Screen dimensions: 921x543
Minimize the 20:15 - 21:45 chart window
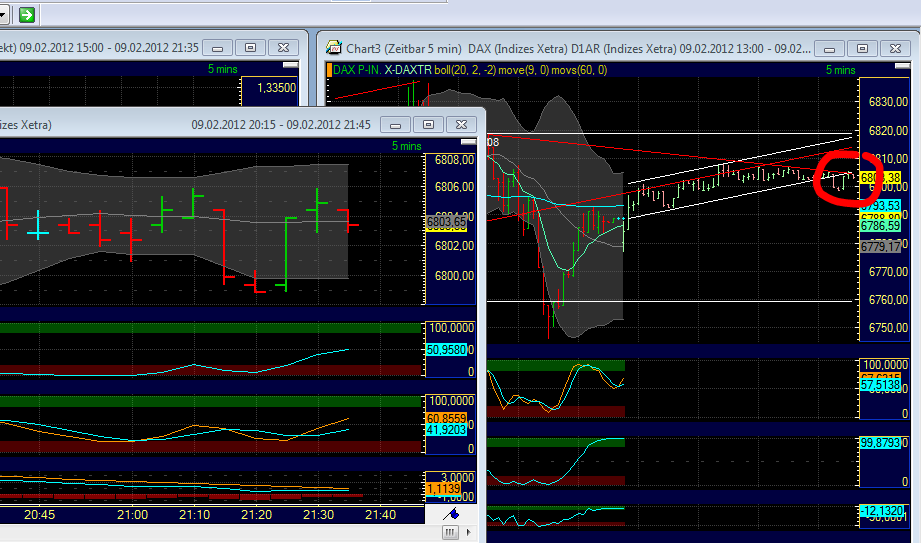click(x=398, y=124)
